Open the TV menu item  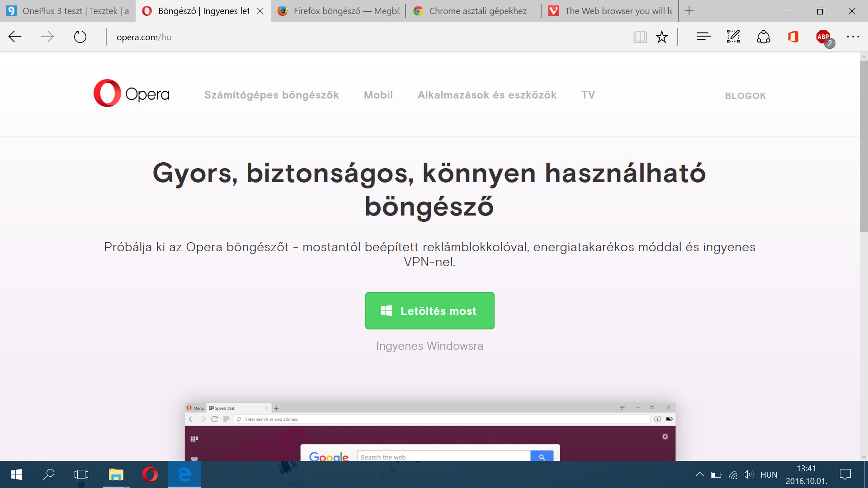tap(588, 95)
